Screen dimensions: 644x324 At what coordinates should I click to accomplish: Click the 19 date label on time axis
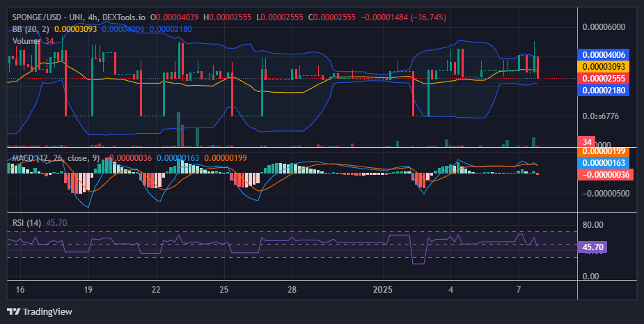[88, 290]
